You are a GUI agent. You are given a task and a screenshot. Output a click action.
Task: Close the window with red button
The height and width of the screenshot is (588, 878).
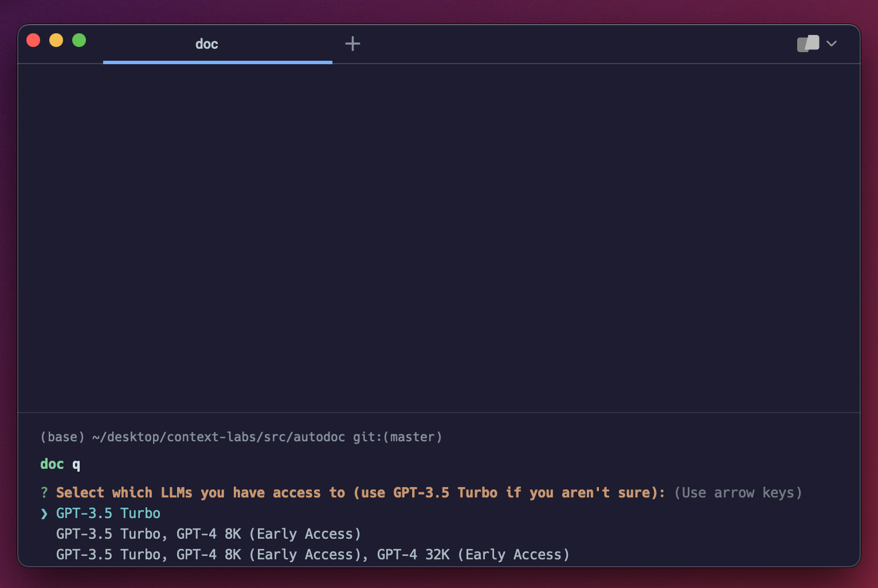pos(33,40)
